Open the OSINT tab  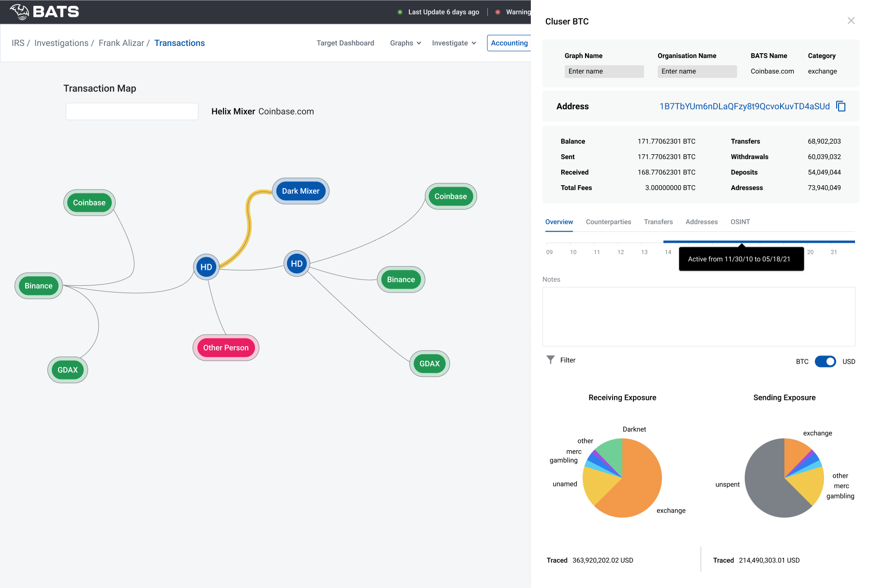[740, 222]
